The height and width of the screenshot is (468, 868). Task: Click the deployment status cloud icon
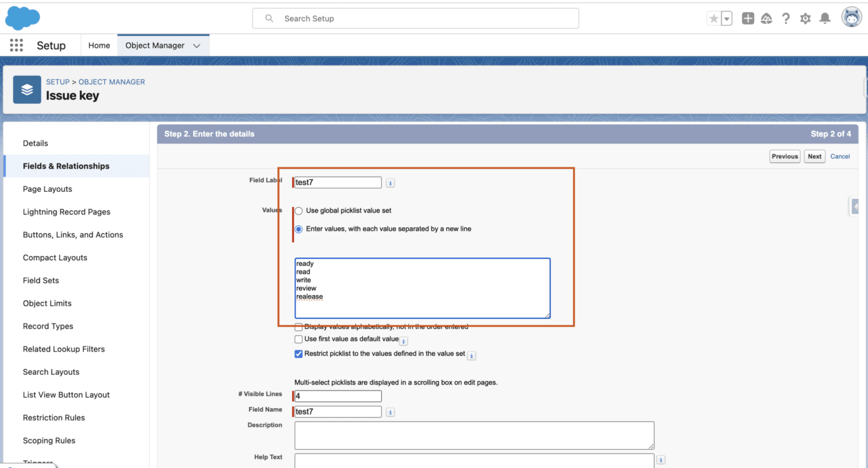767,18
